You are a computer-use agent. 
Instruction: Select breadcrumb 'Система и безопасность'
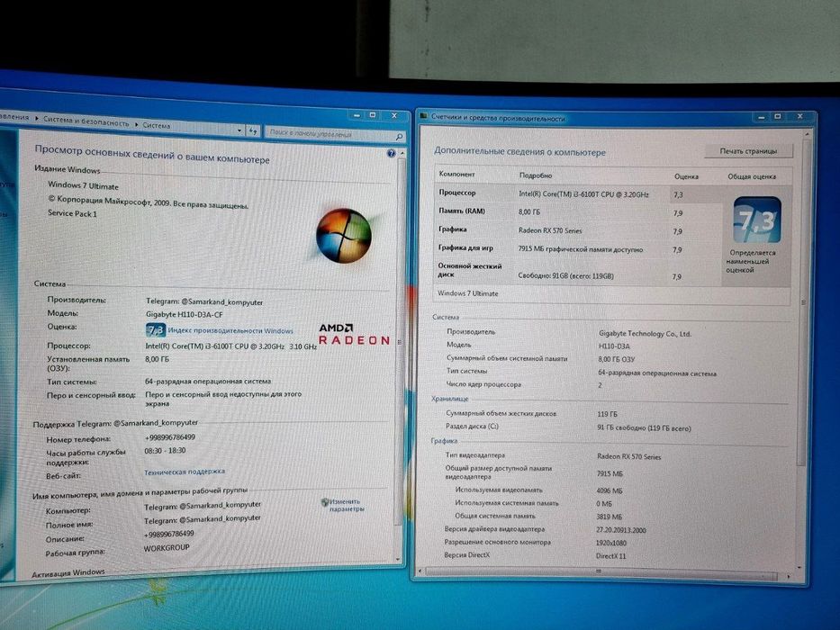[x=86, y=121]
